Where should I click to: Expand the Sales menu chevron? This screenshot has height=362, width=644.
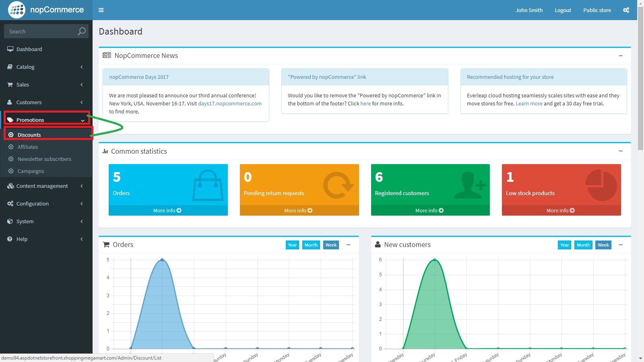82,84
